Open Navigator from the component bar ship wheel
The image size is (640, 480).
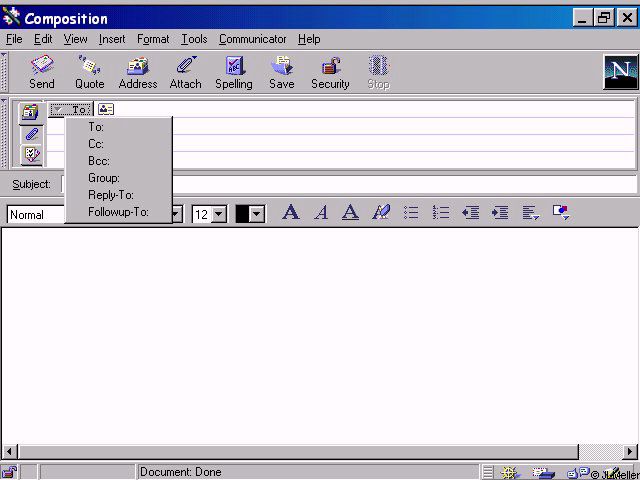pyautogui.click(x=509, y=473)
